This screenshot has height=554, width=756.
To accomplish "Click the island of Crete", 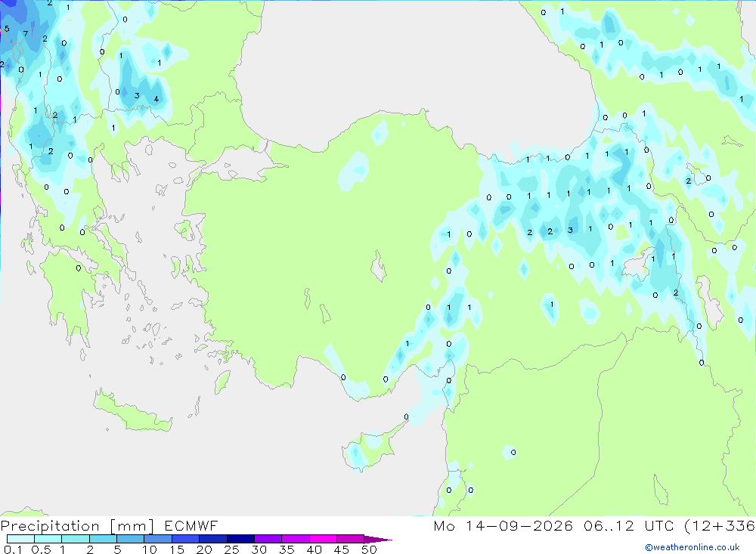I will coord(132,410).
